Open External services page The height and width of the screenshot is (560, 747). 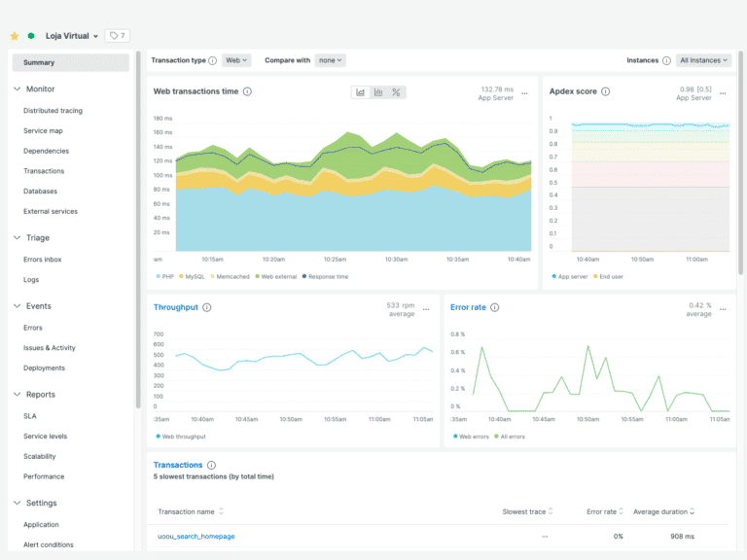click(51, 211)
